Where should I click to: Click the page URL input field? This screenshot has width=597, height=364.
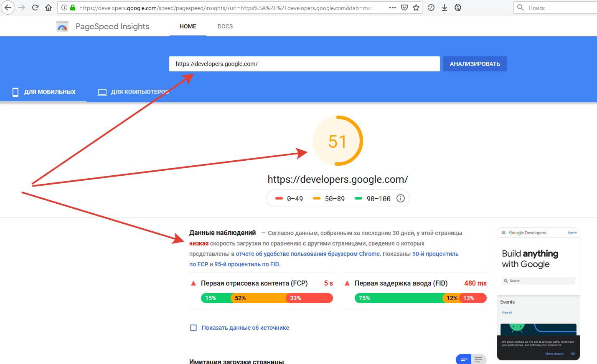pyautogui.click(x=305, y=64)
